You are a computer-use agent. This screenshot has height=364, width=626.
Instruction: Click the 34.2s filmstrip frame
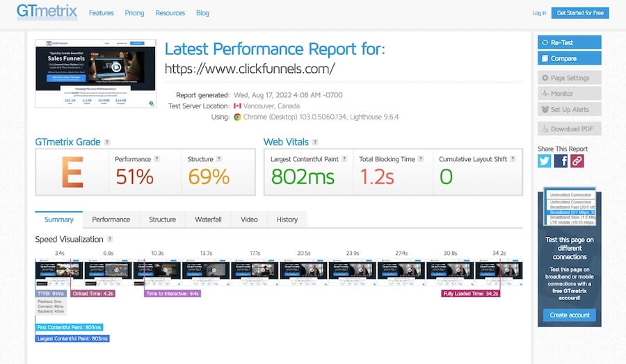(x=499, y=273)
